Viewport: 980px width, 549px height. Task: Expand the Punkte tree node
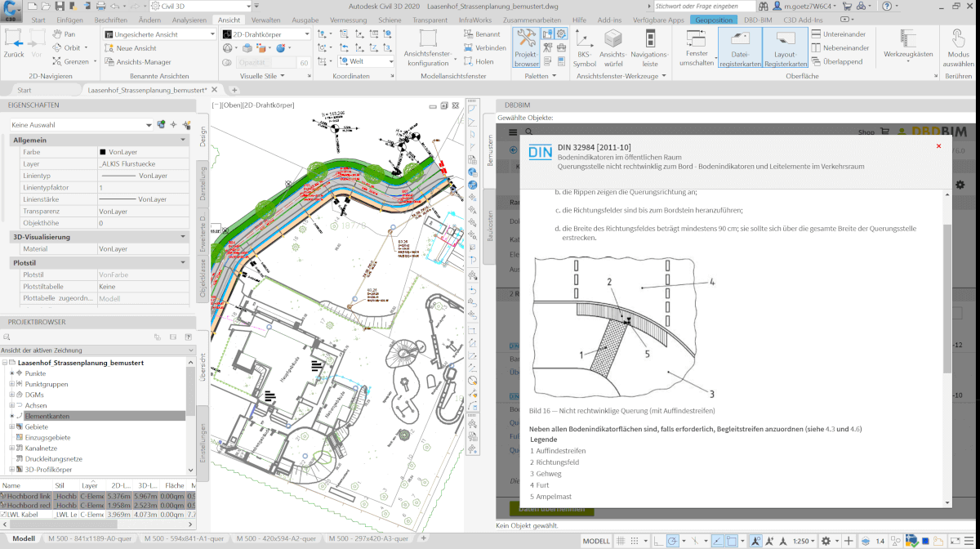pyautogui.click(x=12, y=373)
